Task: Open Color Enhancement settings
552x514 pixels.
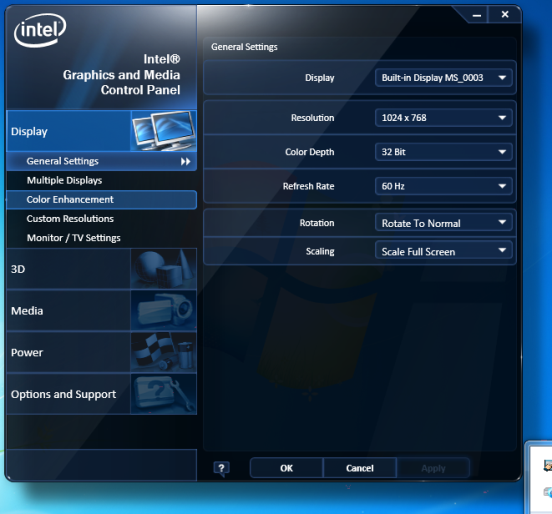Action: click(x=101, y=200)
